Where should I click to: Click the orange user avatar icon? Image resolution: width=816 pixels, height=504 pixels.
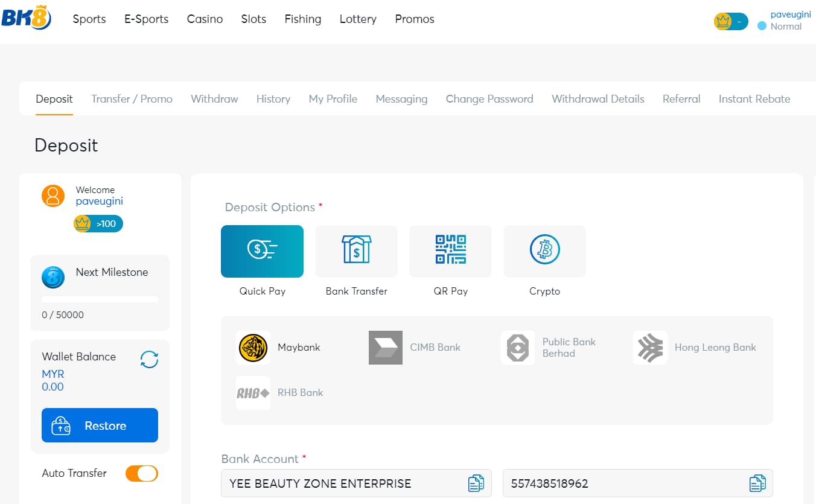point(53,196)
